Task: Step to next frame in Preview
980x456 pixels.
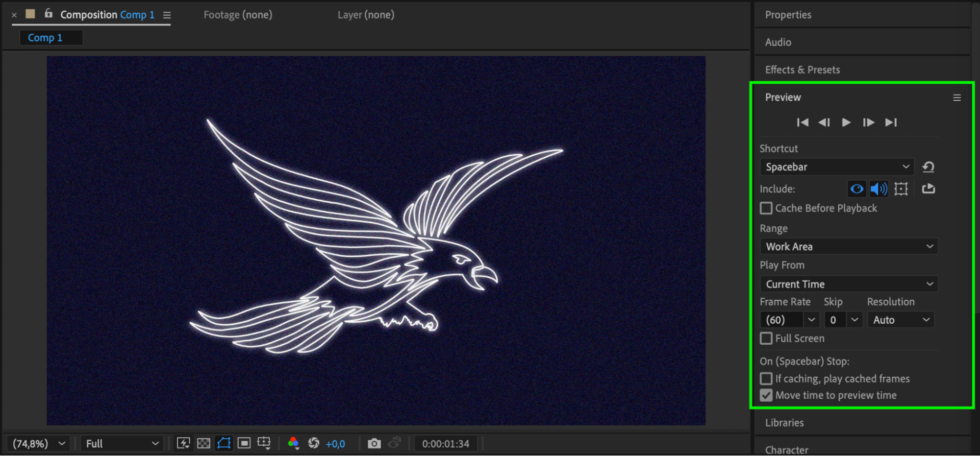Action: click(x=868, y=122)
